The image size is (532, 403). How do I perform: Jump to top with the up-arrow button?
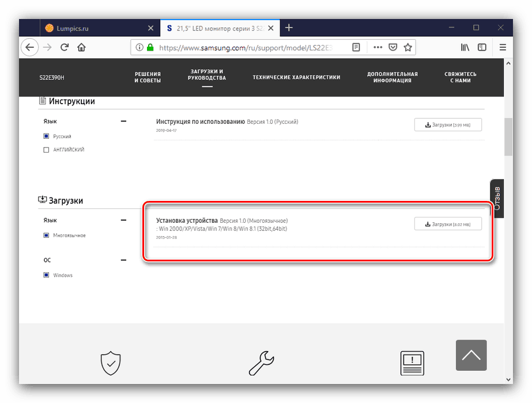[x=471, y=355]
